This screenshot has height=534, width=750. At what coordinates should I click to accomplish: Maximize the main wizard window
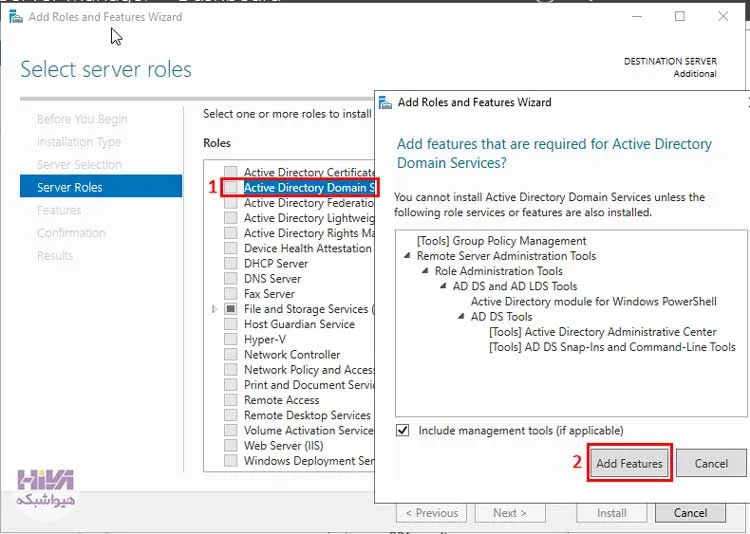pos(679,16)
